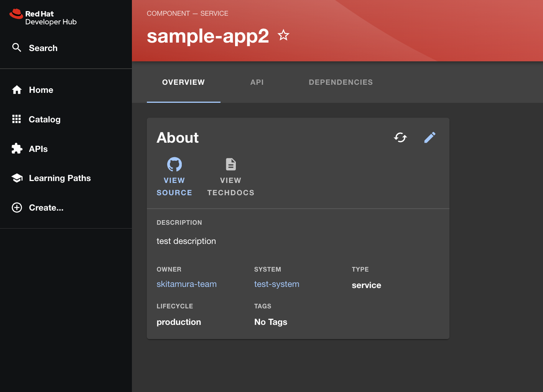Click the sample-app2 title
Image resolution: width=543 pixels, height=392 pixels.
coord(208,36)
